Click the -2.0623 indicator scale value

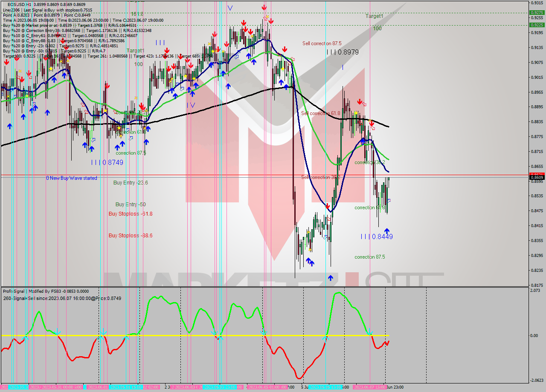click(537, 380)
